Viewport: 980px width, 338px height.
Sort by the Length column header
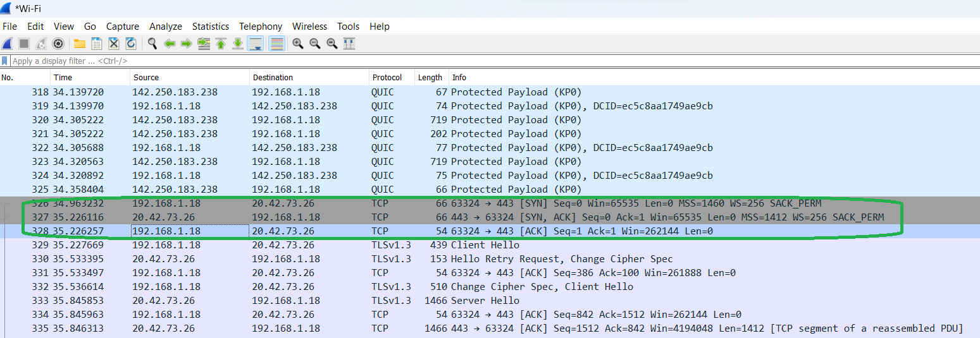tap(431, 78)
